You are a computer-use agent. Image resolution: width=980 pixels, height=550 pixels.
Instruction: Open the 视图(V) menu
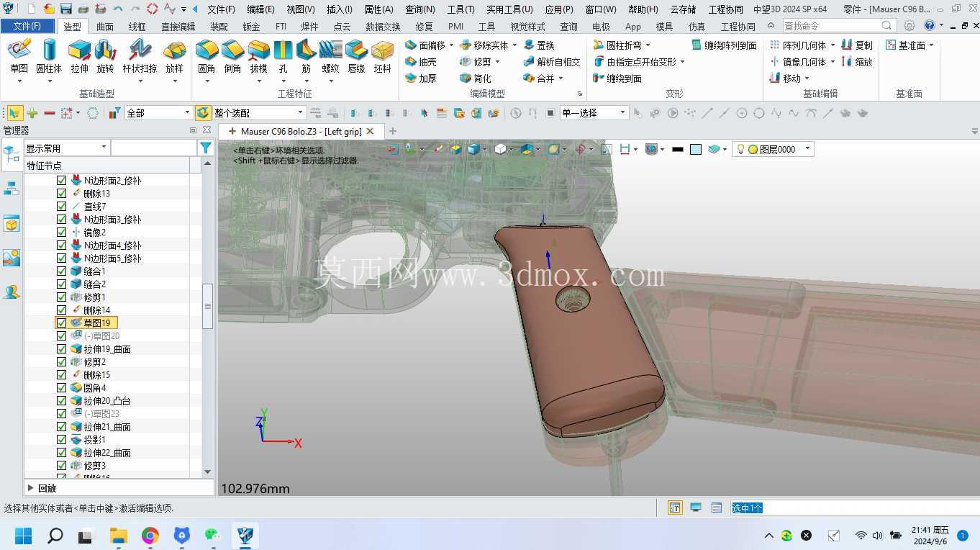tap(301, 9)
